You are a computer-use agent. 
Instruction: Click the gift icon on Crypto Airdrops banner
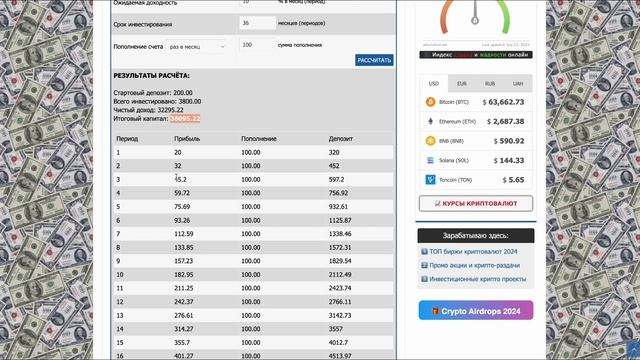tap(436, 311)
